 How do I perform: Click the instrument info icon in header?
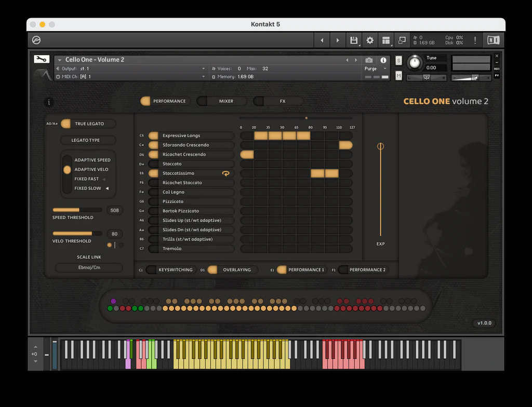[x=383, y=60]
